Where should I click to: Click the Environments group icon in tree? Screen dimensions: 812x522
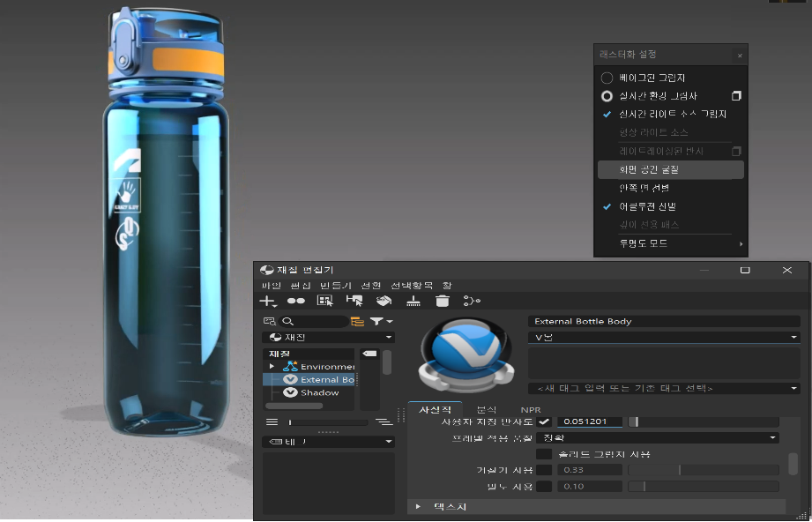(290, 366)
